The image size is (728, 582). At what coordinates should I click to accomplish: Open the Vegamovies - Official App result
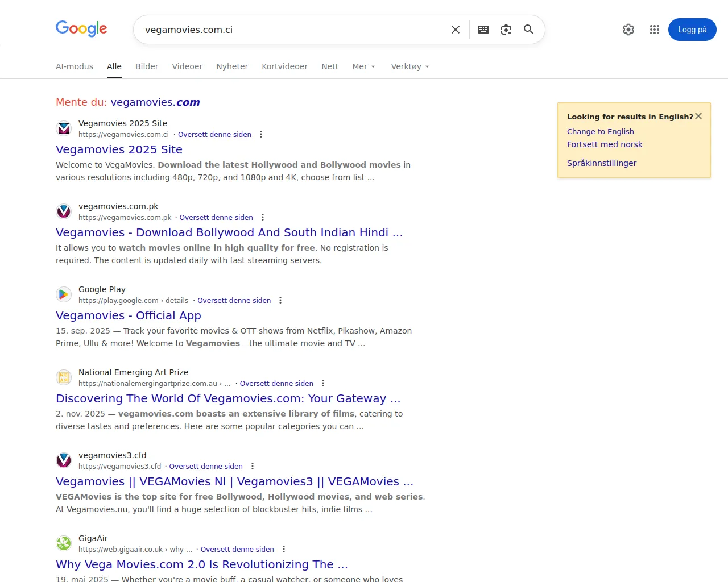[x=129, y=315]
